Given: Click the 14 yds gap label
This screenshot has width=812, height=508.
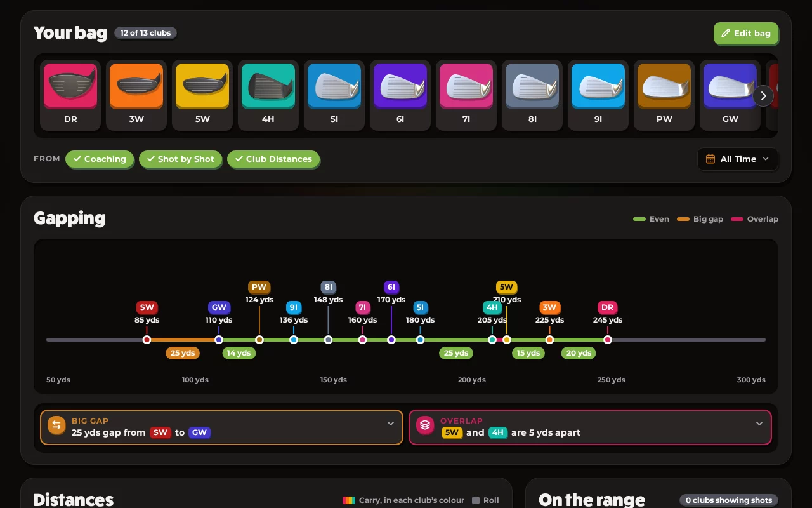Looking at the screenshot, I should click(x=239, y=353).
